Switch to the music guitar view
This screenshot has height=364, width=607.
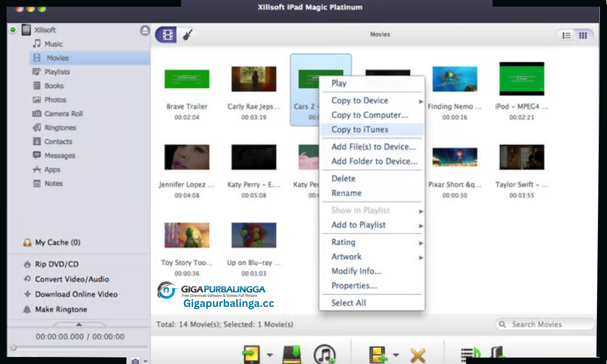[187, 35]
